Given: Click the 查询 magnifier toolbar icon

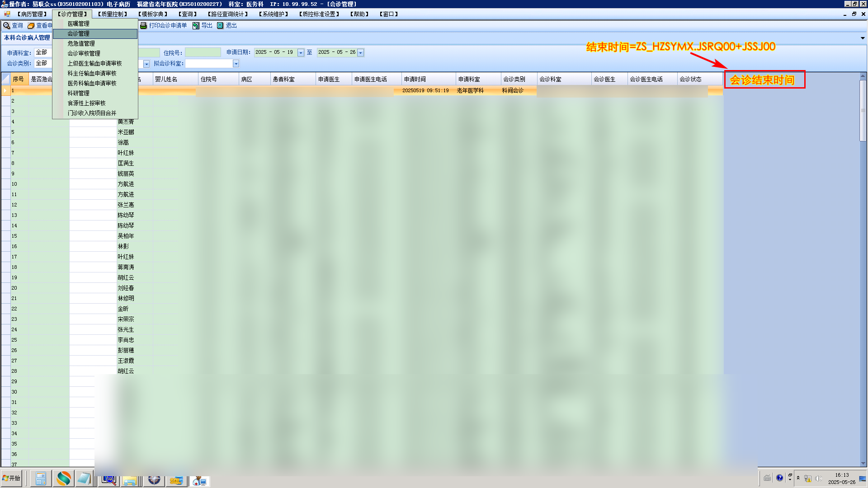Looking at the screenshot, I should pos(7,26).
